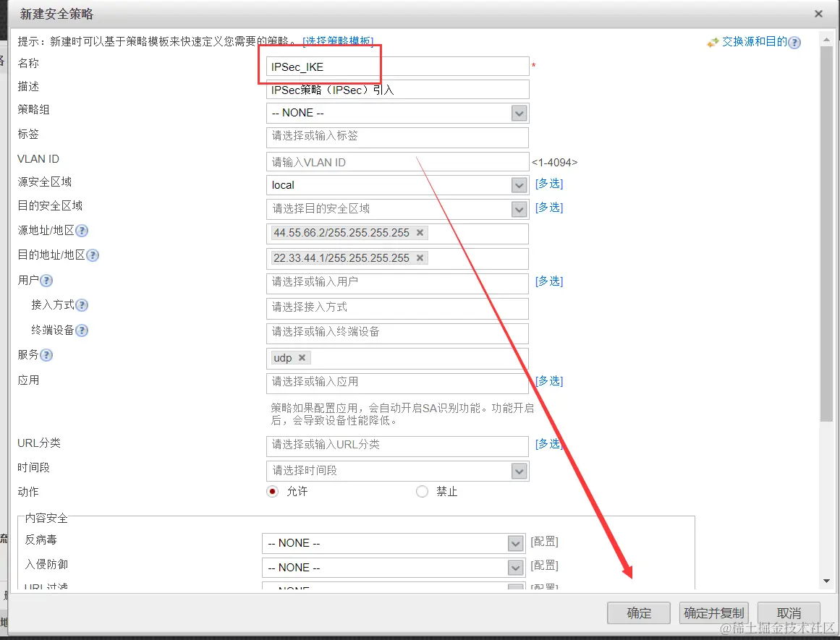Select 禁止 action radio button

point(422,491)
